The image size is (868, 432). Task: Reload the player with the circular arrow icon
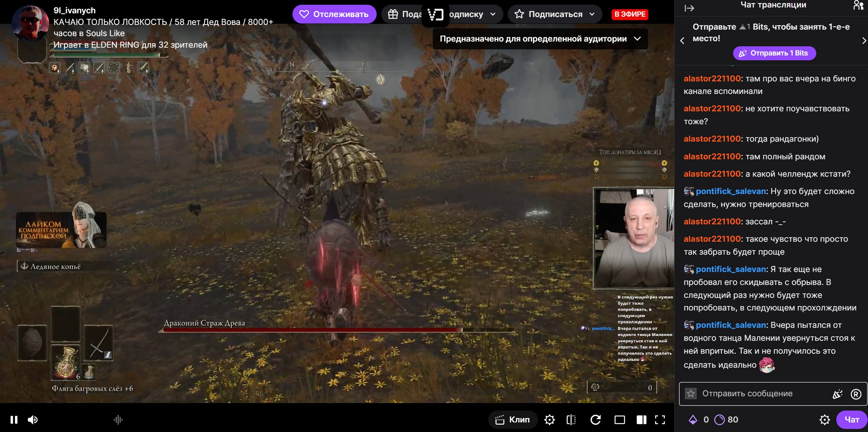click(x=596, y=419)
